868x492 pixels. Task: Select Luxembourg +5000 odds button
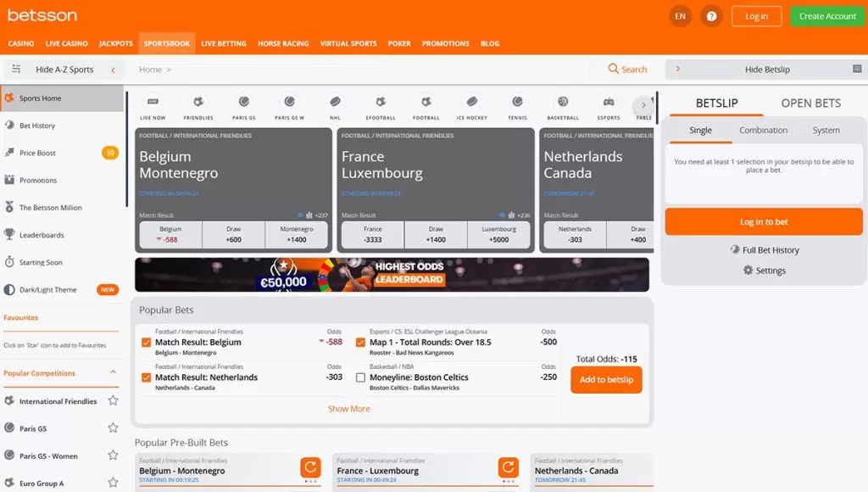coord(498,234)
